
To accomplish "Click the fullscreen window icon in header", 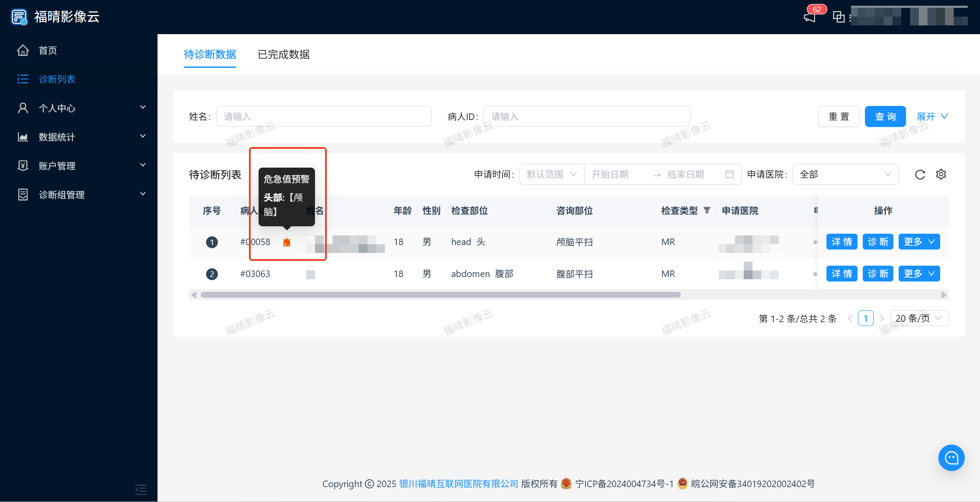I will (838, 17).
